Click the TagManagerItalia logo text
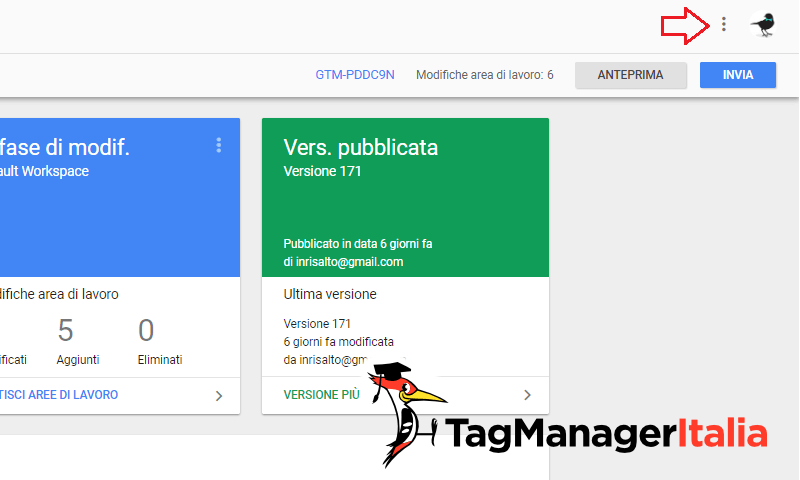800x480 pixels. (606, 433)
